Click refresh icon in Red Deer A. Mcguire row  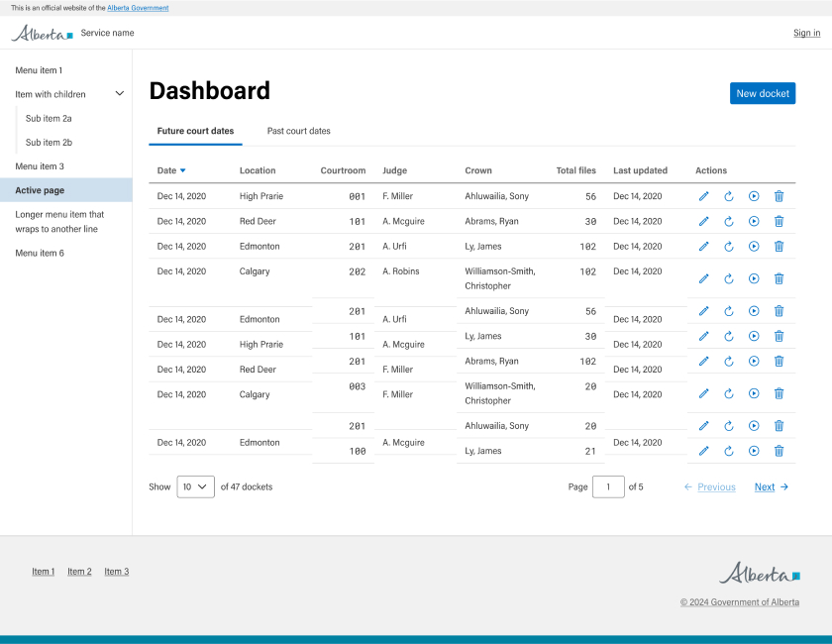tap(729, 221)
